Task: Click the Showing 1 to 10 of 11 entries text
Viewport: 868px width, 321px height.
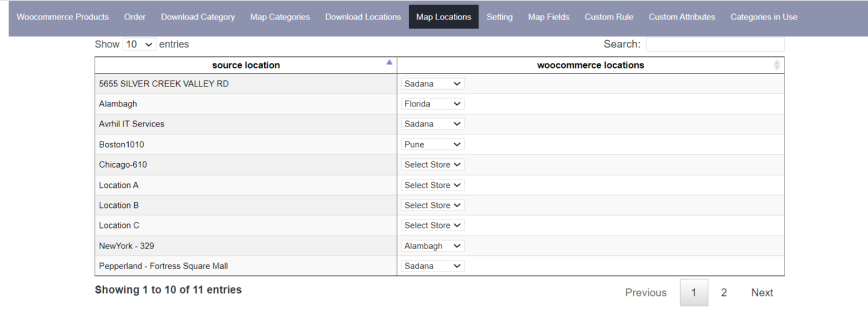Action: pyautogui.click(x=168, y=290)
